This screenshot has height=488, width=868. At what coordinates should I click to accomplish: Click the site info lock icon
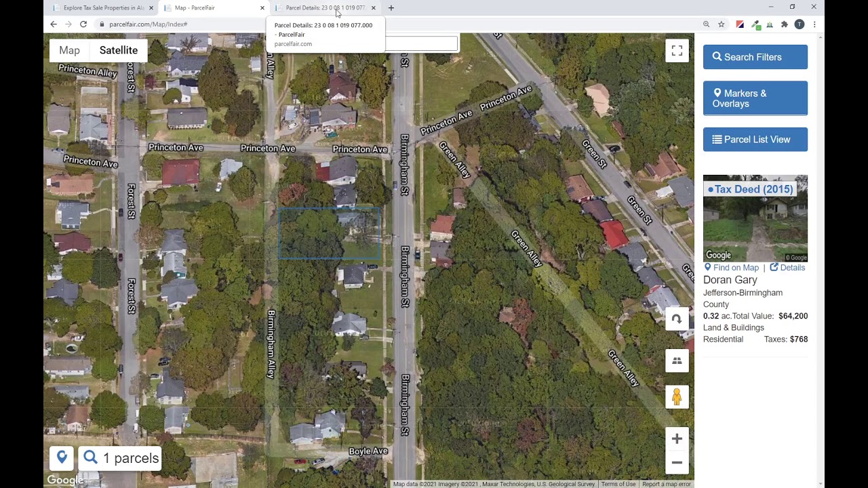pyautogui.click(x=102, y=24)
